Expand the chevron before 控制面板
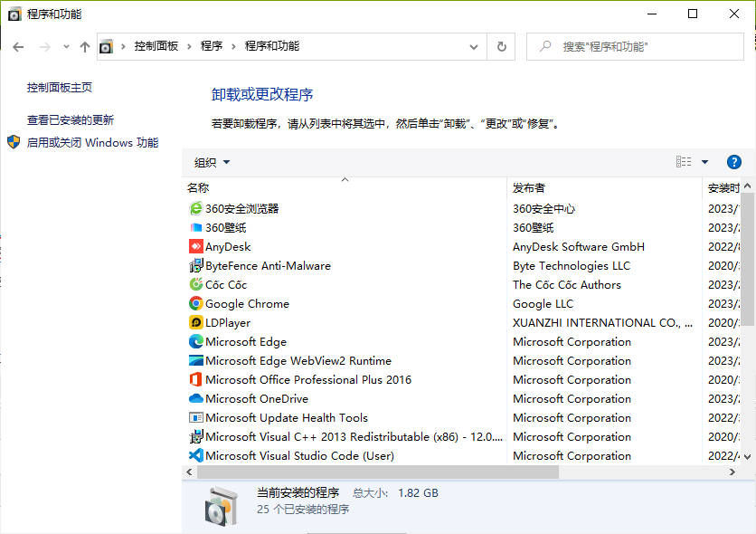This screenshot has height=534, width=756. 123,46
